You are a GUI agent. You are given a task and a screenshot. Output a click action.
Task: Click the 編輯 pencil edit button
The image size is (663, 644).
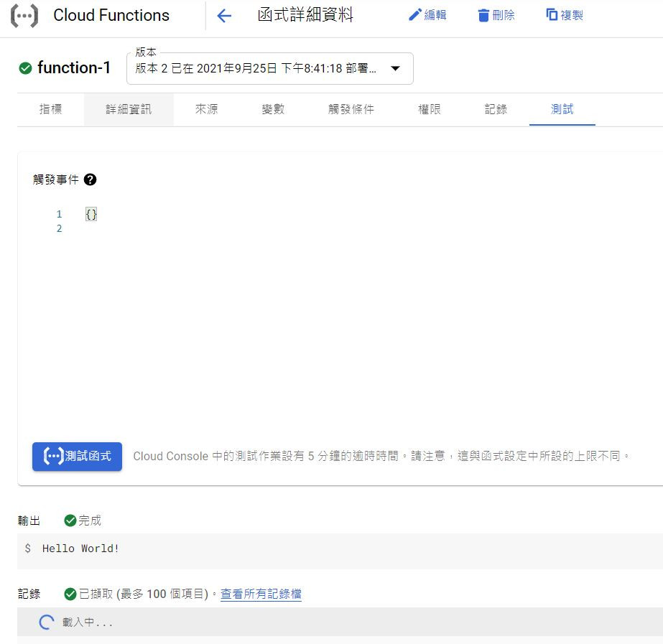pos(427,15)
